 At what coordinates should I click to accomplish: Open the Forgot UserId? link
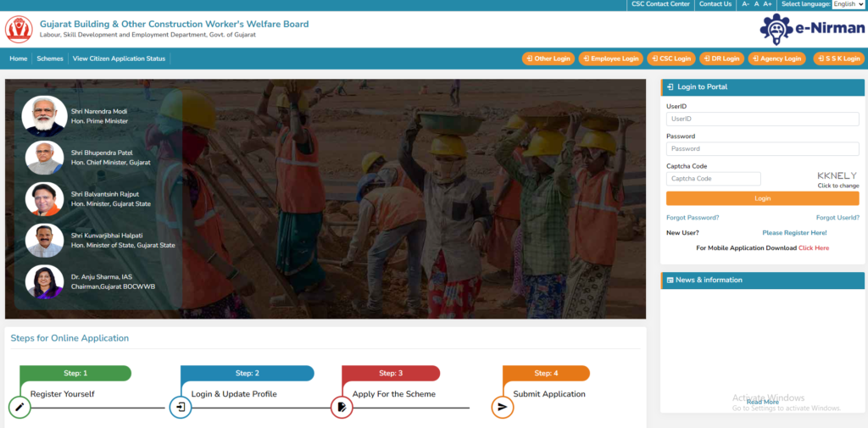tap(837, 218)
